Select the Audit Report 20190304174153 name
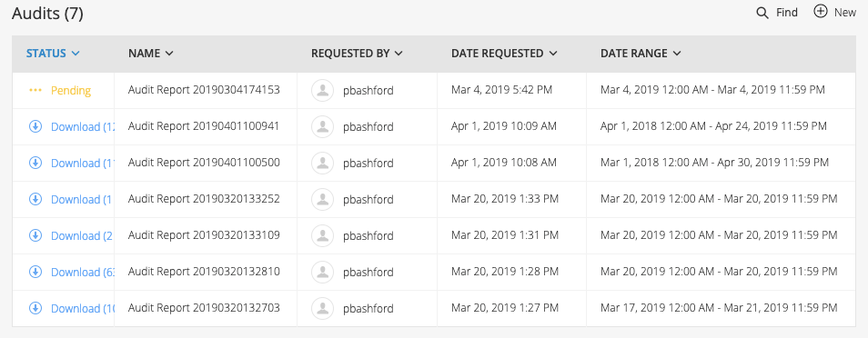 coord(204,90)
